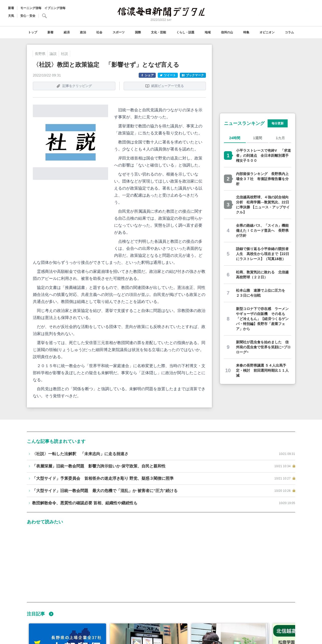
Task: Add Hatena bookmark (ブックマーク)
Action: tap(193, 75)
